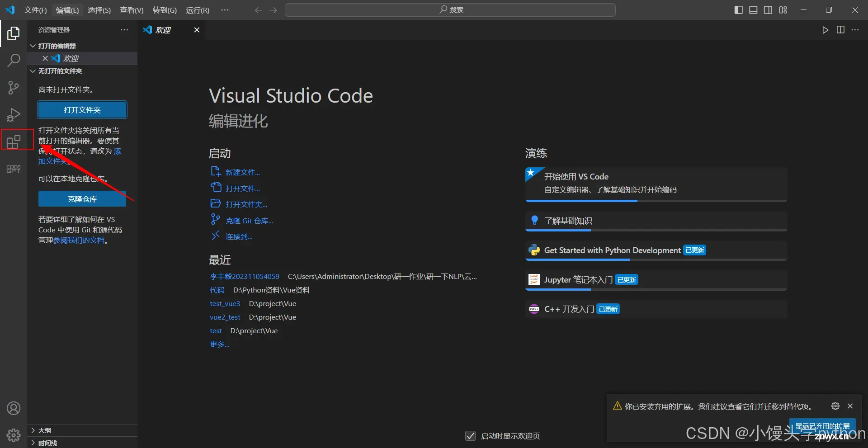This screenshot has height=448, width=868.
Task: Open 了解基础知识 walkthrough
Action: [x=656, y=221]
